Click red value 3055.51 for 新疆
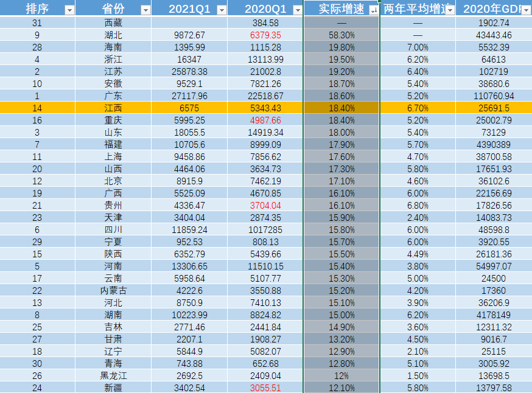Image resolution: width=532 pixels, height=393 pixels. [x=265, y=388]
